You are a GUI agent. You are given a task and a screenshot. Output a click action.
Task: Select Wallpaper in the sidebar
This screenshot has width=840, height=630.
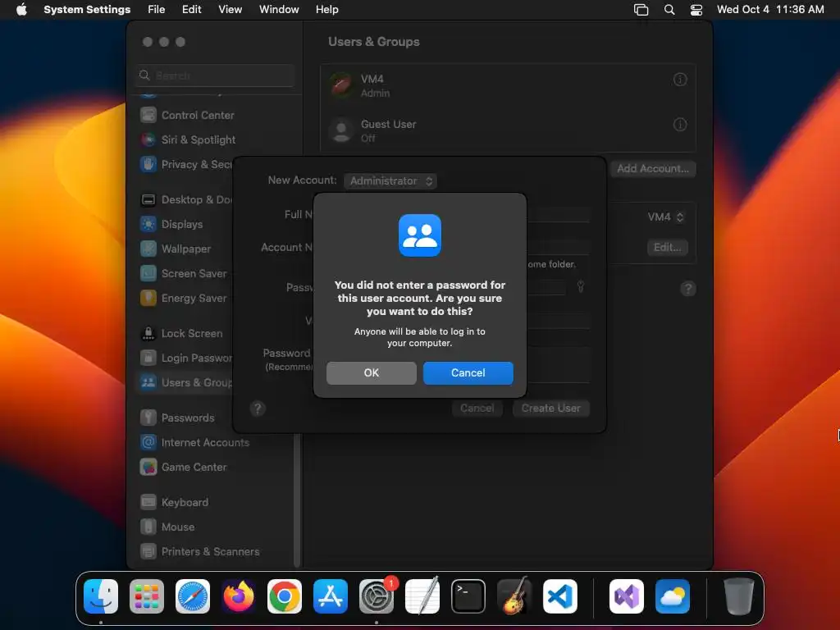tap(185, 249)
